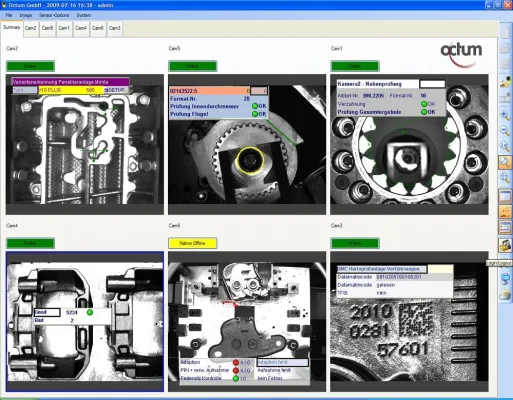Click the live camera user icon in sidebar
Image resolution: width=513 pixels, height=400 pixels.
pyautogui.click(x=505, y=82)
